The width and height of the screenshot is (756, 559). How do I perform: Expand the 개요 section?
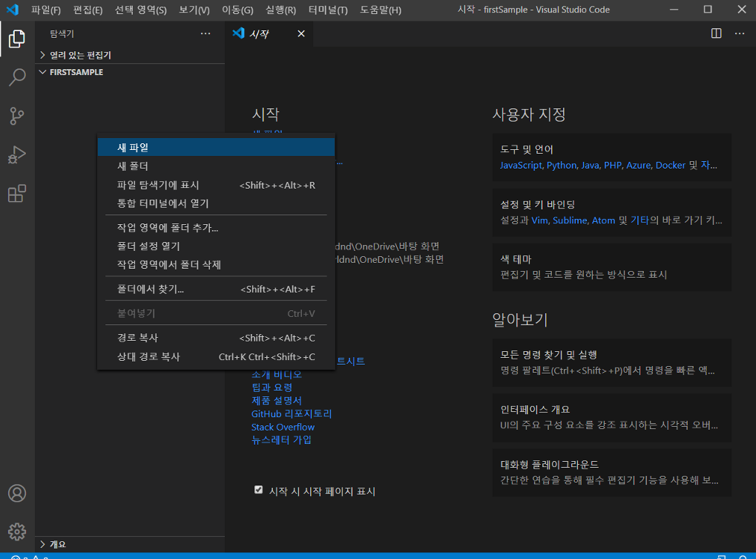[x=130, y=544]
